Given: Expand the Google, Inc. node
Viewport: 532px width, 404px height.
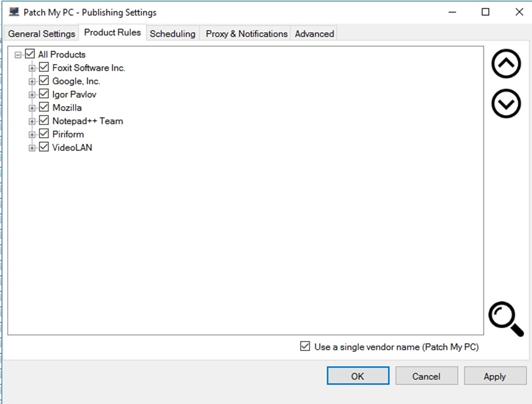Looking at the screenshot, I should [32, 82].
